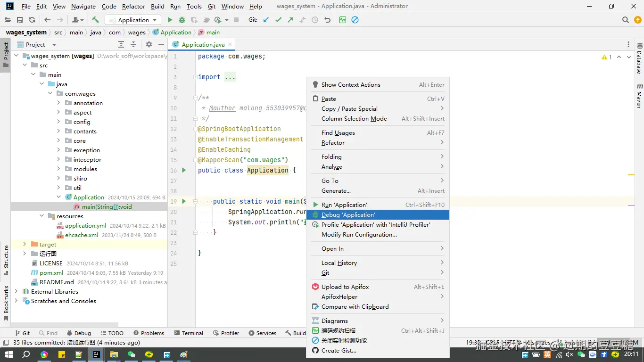Click the green Run button in toolbar
The height and width of the screenshot is (362, 644).
170,20
